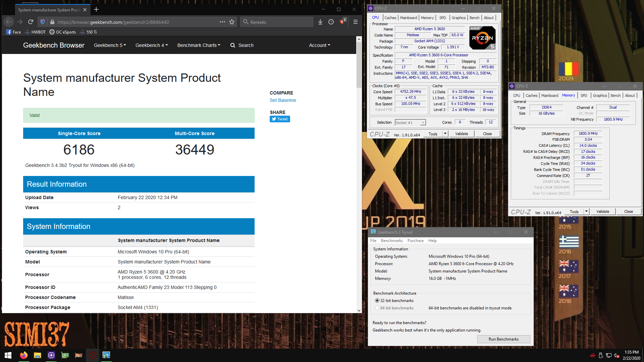Open Firefox history clock icon
This screenshot has width=644, height=362.
pyautogui.click(x=331, y=22)
